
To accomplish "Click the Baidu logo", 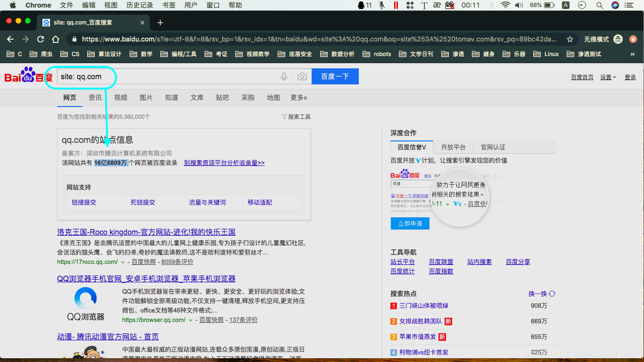I will tap(28, 75).
